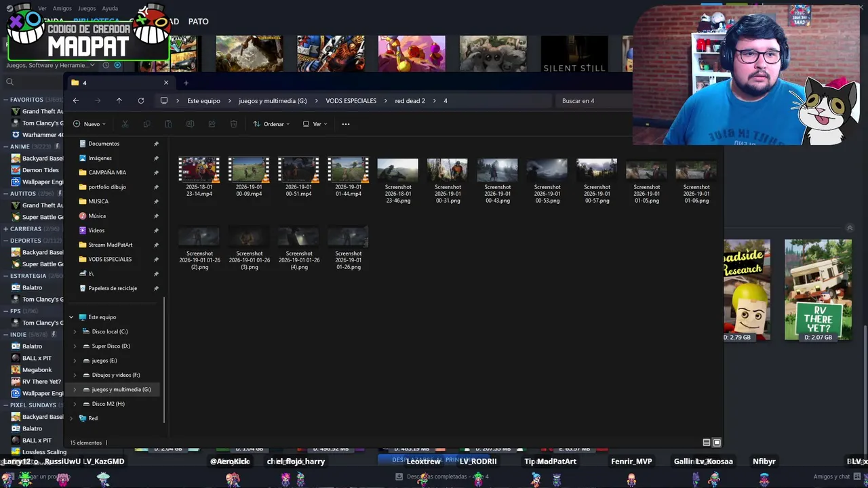Viewport: 868px width, 488px height.
Task: Click the Steam library search magnifier icon
Action: 9,82
